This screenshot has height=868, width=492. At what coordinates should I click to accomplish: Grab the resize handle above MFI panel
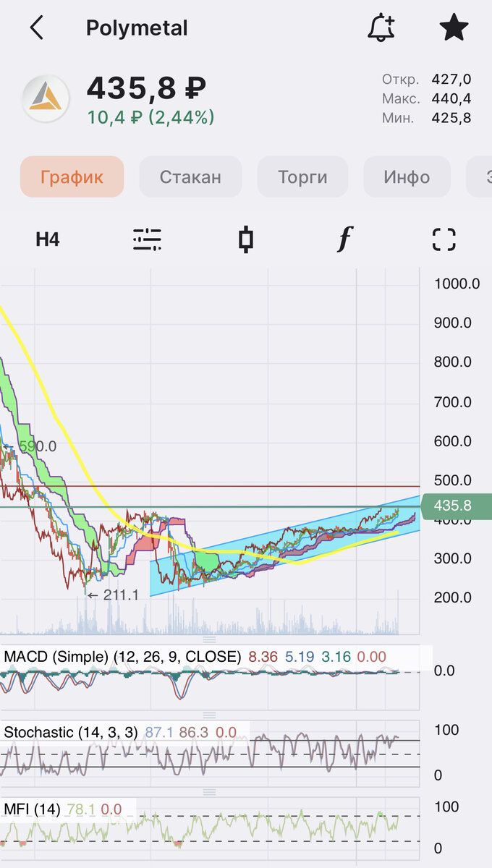[x=209, y=792]
